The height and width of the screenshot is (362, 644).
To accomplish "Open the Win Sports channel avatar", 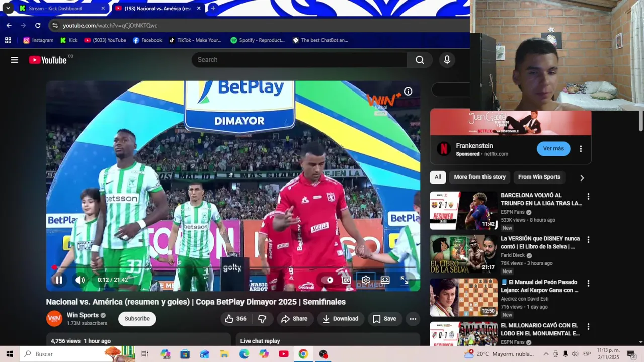I will tap(54, 319).
